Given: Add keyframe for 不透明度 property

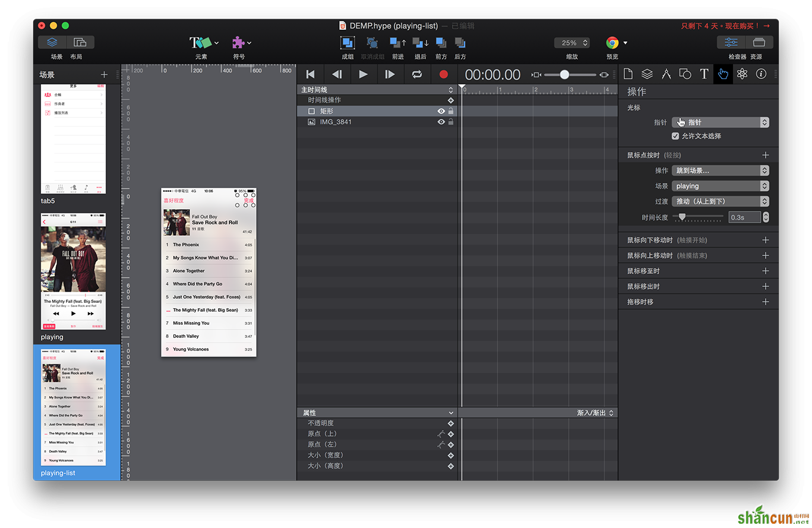Looking at the screenshot, I should coord(451,423).
